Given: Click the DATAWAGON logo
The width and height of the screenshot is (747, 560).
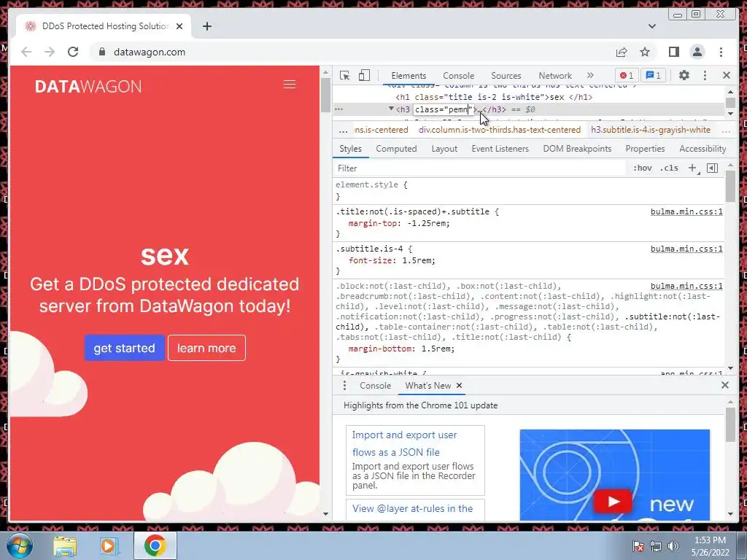Looking at the screenshot, I should [x=88, y=86].
